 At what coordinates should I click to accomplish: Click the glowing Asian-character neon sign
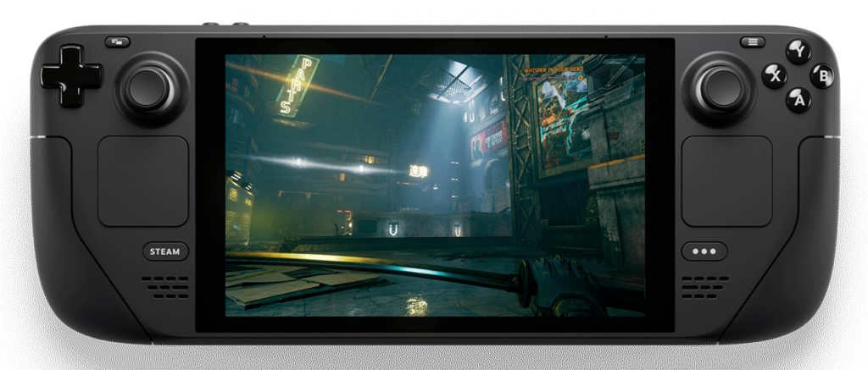[419, 171]
